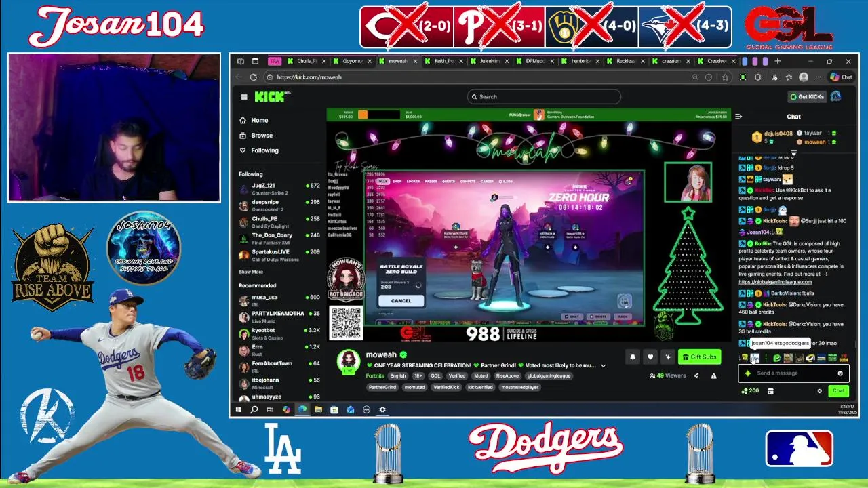Expand Show More in Following list
868x488 pixels.
251,272
